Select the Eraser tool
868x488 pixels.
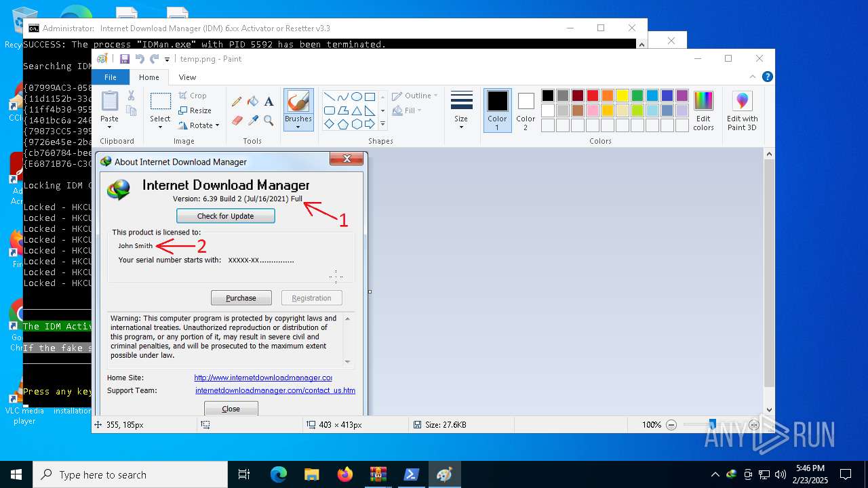237,121
